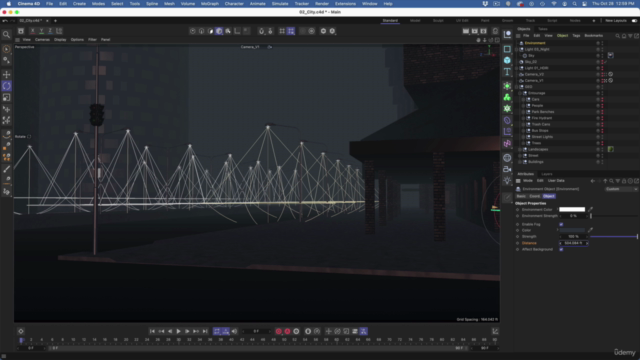
Task: Open the Objects manager search icon
Action: click(618, 36)
